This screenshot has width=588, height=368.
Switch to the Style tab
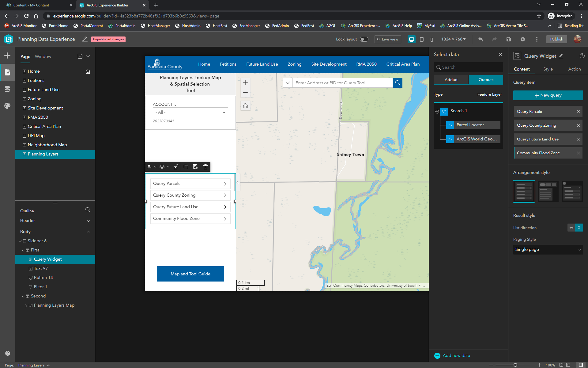(x=548, y=69)
